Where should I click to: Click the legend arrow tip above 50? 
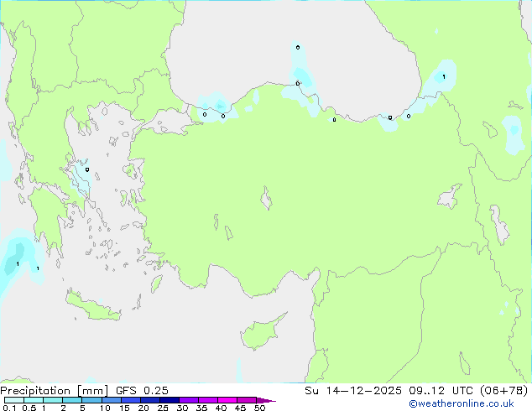click(x=266, y=400)
